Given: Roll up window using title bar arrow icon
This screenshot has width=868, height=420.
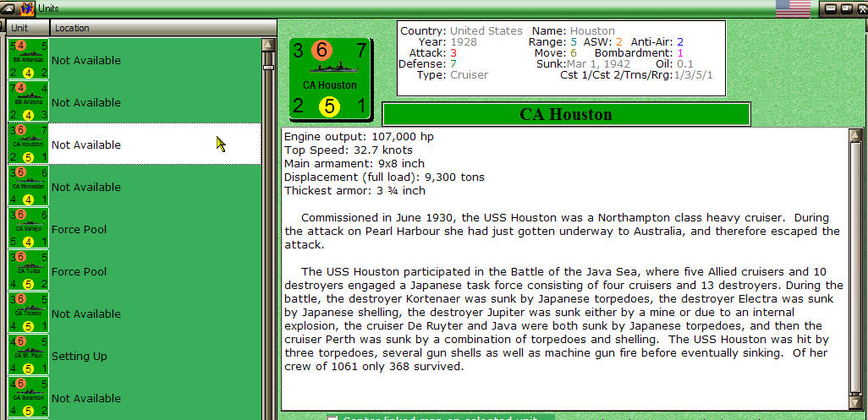Looking at the screenshot, I should point(8,8).
